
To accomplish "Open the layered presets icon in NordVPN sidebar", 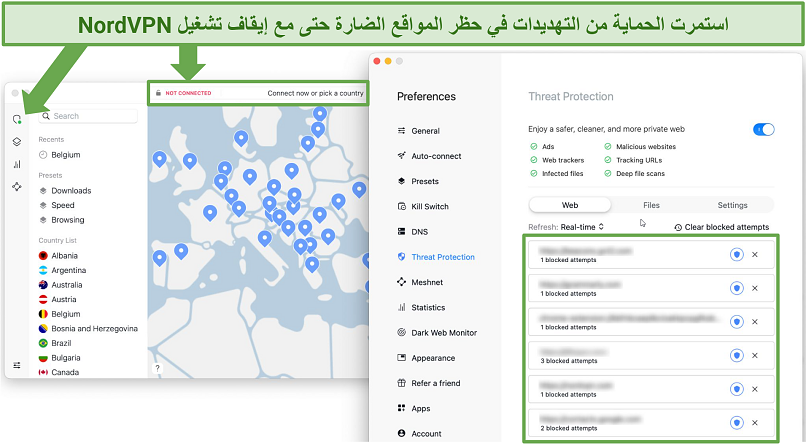I will click(x=17, y=142).
